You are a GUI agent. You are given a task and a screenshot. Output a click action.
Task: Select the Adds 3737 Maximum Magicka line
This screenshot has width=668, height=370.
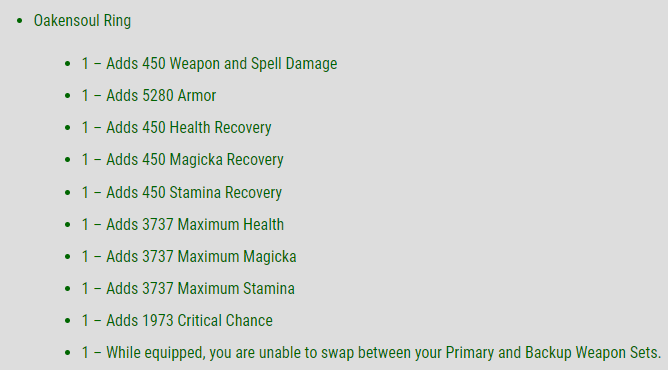[x=189, y=256]
